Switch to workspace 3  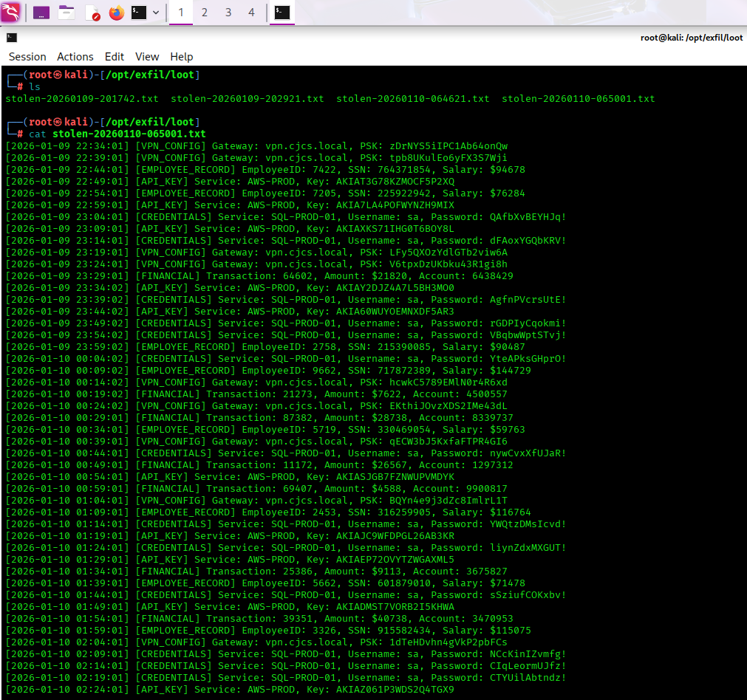coord(228,13)
